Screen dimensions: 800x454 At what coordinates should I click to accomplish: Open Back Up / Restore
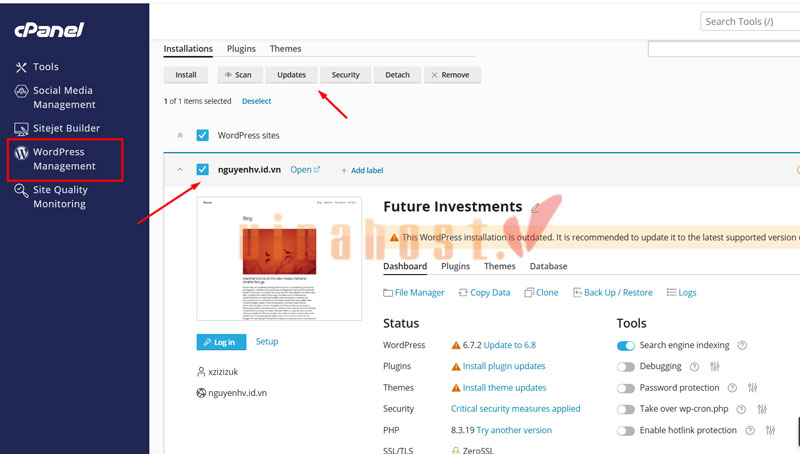tap(612, 292)
